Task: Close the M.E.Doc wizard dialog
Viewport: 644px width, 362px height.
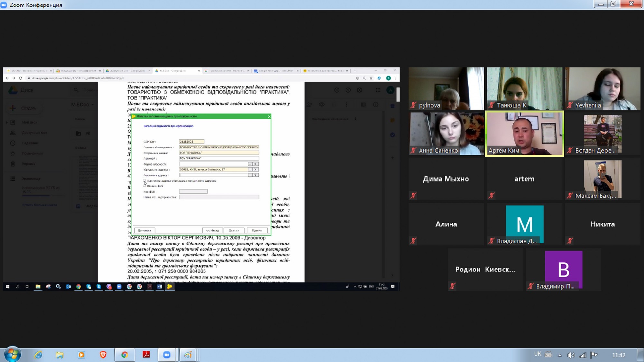Action: point(269,116)
